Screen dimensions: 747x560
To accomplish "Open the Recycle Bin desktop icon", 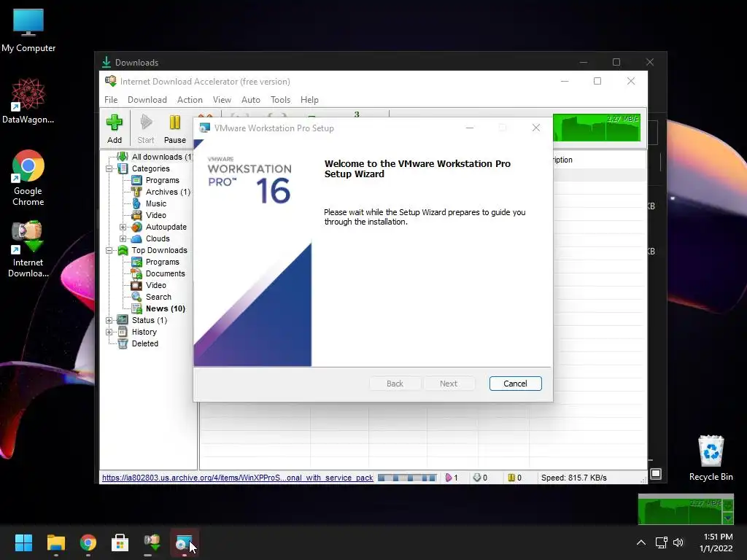I will coord(711,458).
